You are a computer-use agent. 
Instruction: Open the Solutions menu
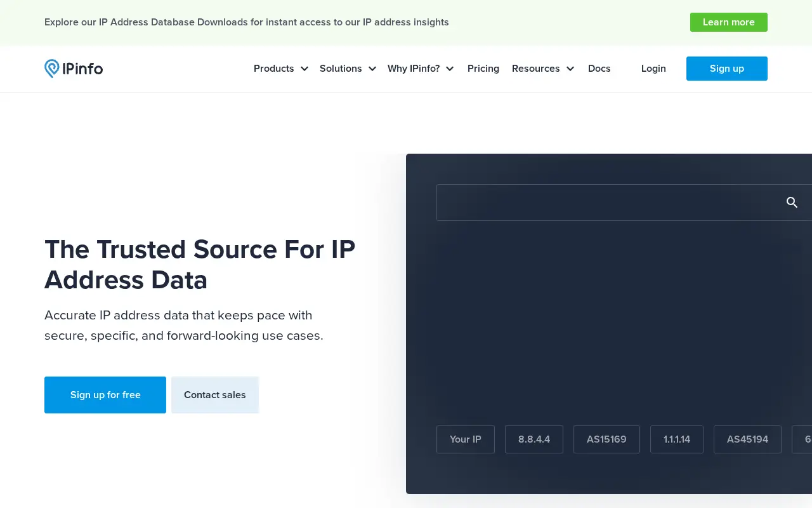[341, 69]
